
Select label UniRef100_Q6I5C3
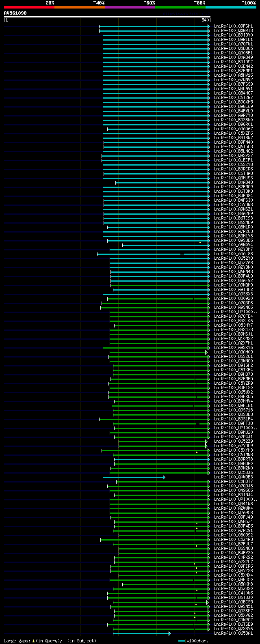point(233,147)
